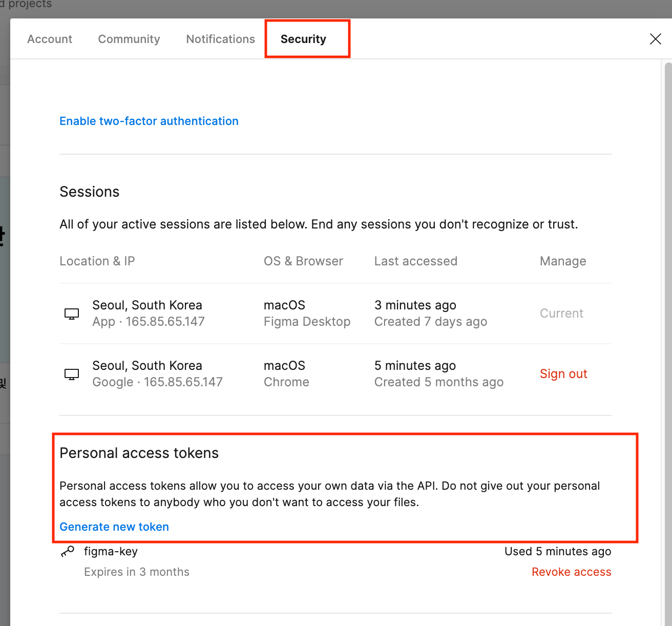Revoke access for figma-key token
672x626 pixels.
click(x=571, y=572)
